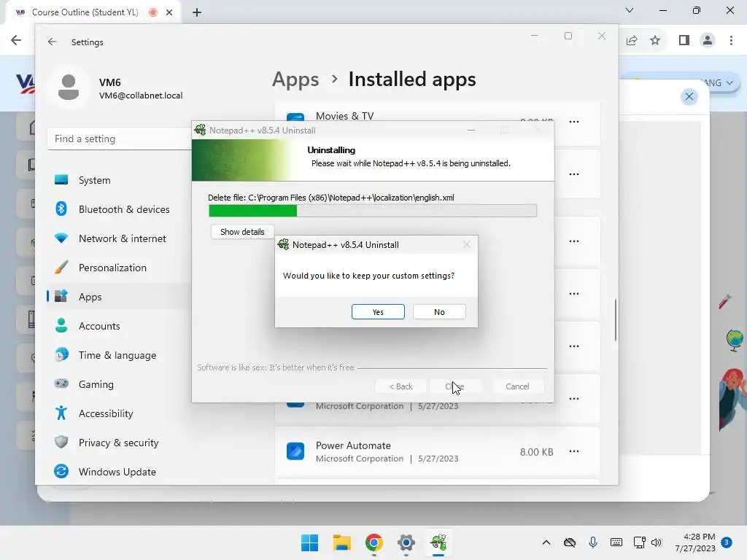
Task: Click Chrome share page icon
Action: [632, 41]
